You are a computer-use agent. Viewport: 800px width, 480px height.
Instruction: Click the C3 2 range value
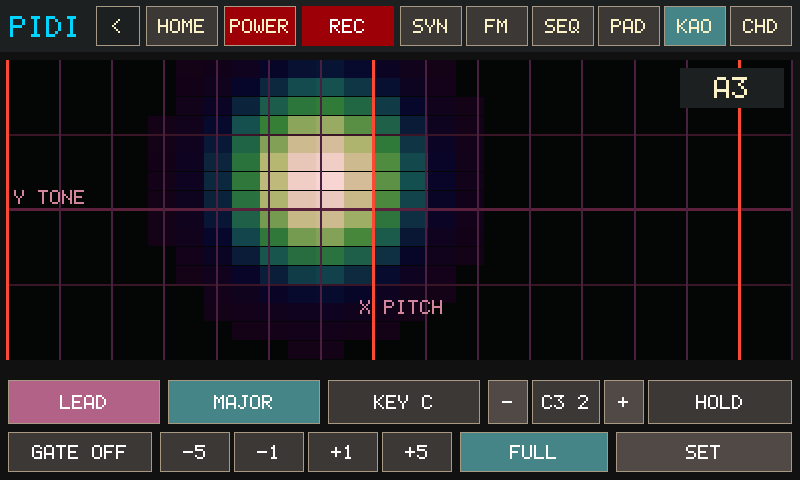click(565, 402)
